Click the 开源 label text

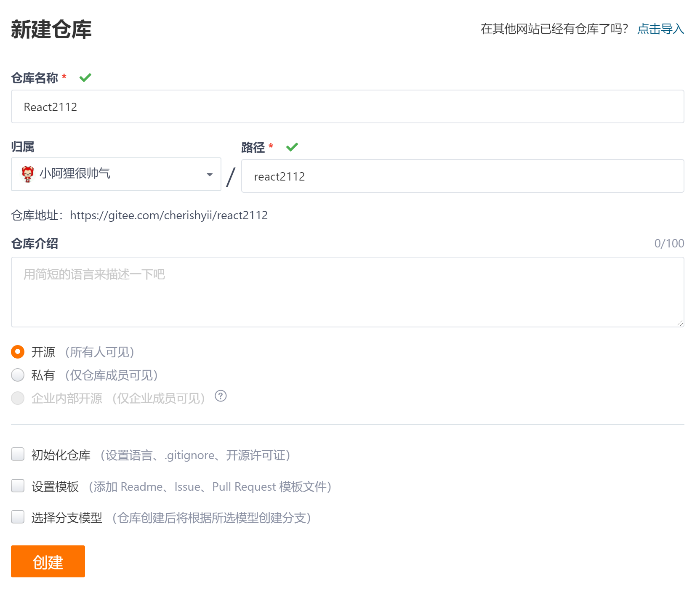[43, 352]
